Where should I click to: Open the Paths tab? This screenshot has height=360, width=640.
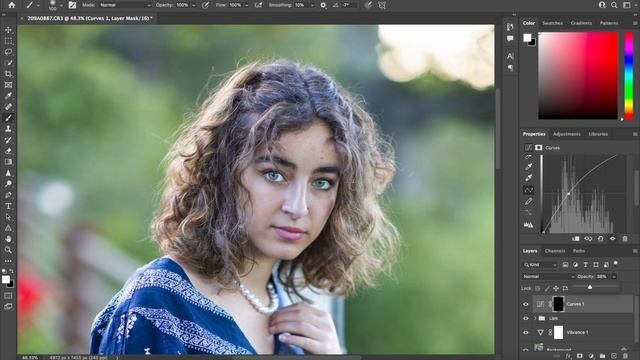pos(579,251)
